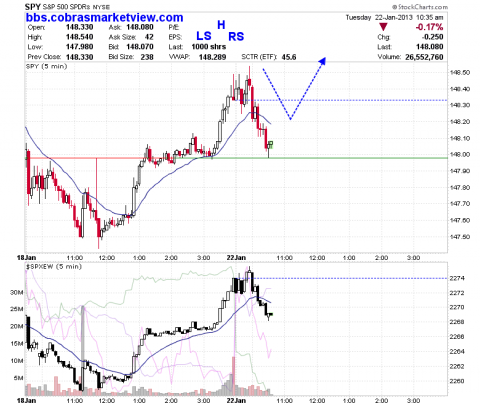The width and height of the screenshot is (480, 406).
Task: Select the Volume value 26,552,760
Action: coord(424,57)
